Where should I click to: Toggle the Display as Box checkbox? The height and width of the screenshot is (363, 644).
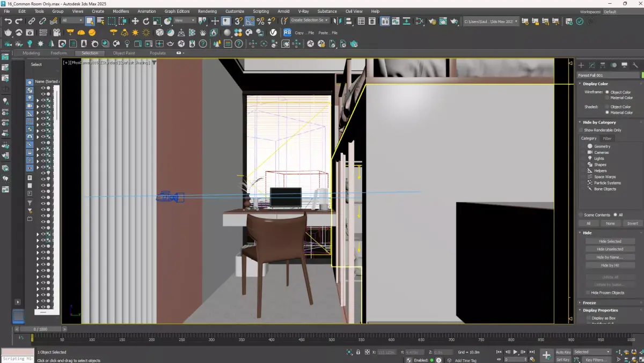[588, 318]
